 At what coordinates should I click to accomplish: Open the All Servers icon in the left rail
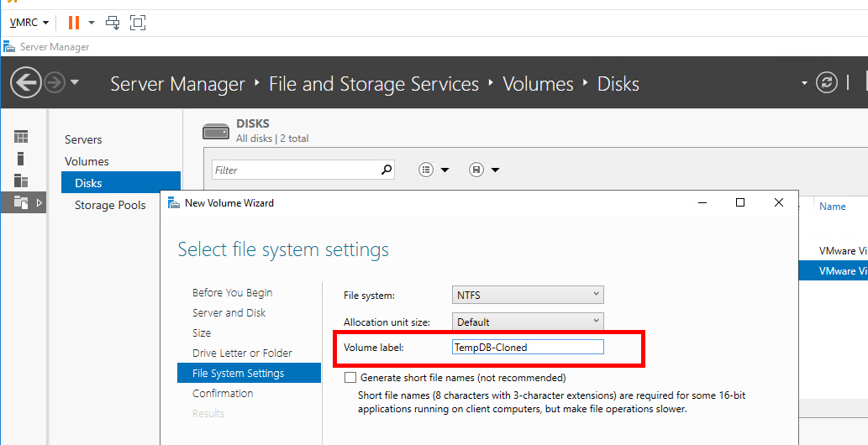[x=21, y=181]
